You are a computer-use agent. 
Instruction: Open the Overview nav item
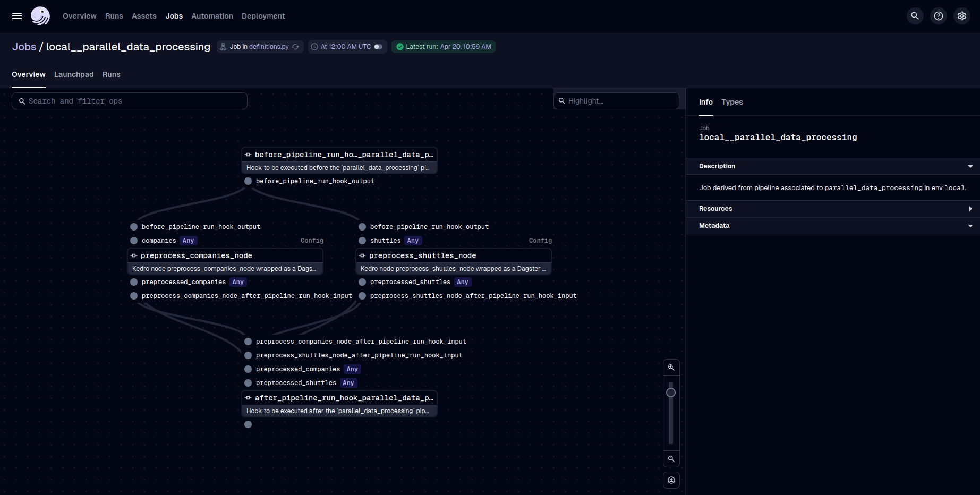click(80, 16)
